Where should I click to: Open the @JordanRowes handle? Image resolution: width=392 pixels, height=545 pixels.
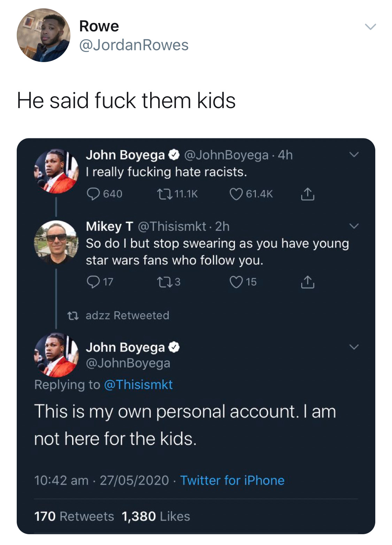coord(134,45)
